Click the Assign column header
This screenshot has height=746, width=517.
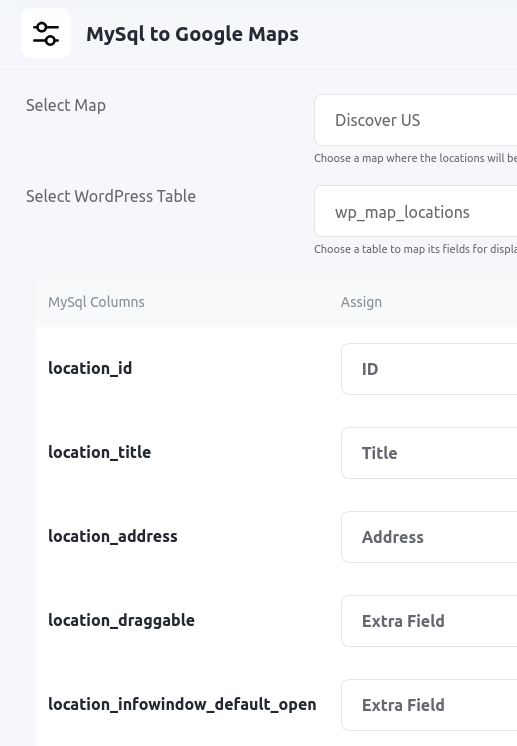(x=361, y=302)
